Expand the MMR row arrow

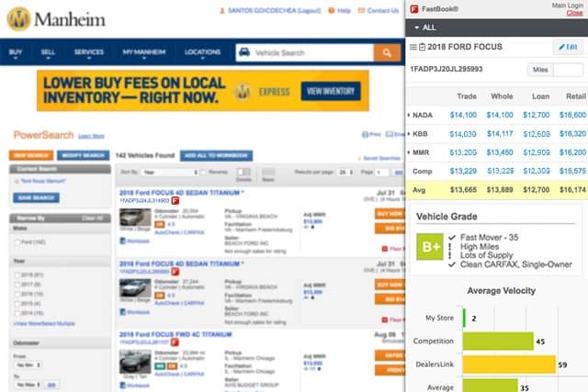[x=409, y=152]
